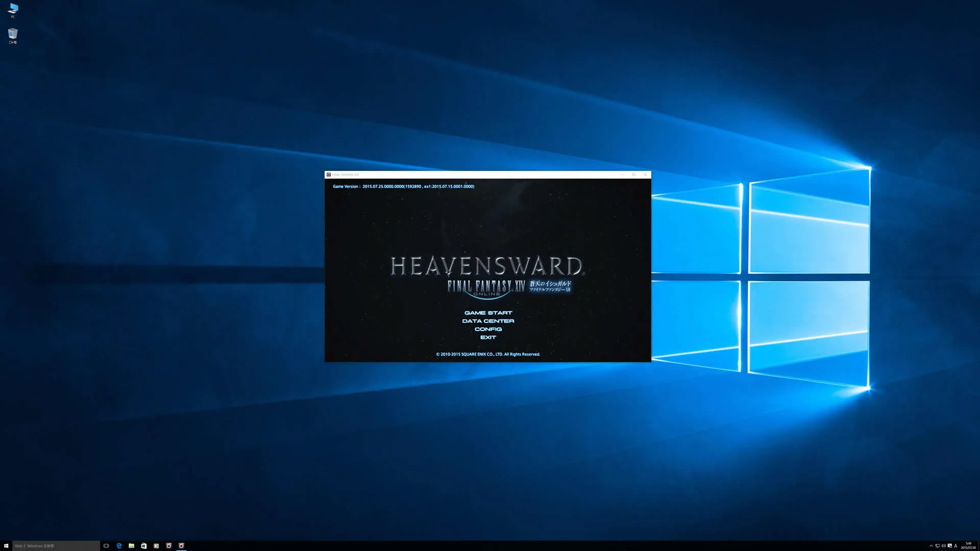Click the HEAVENSWARD title logo

point(487,266)
